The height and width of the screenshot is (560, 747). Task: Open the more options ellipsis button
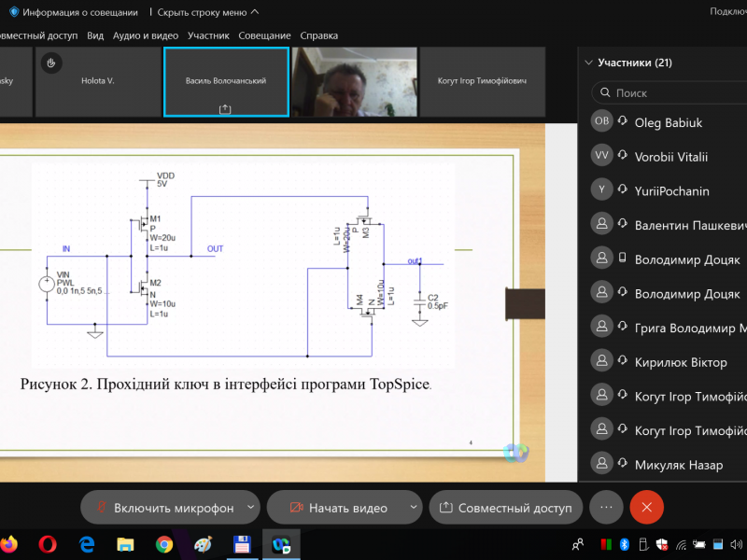point(606,508)
